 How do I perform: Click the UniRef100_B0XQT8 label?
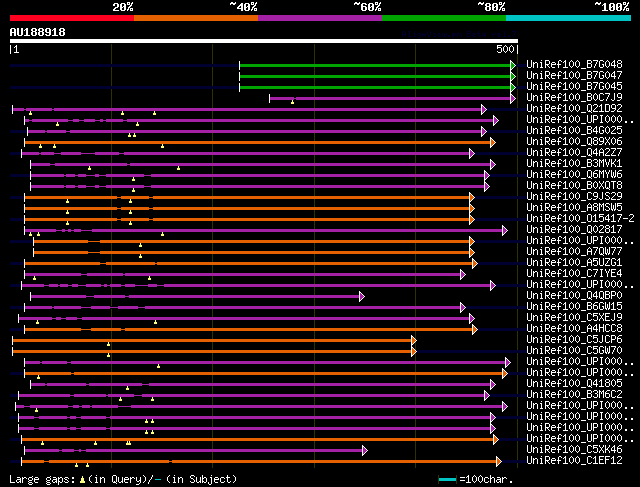(x=574, y=186)
